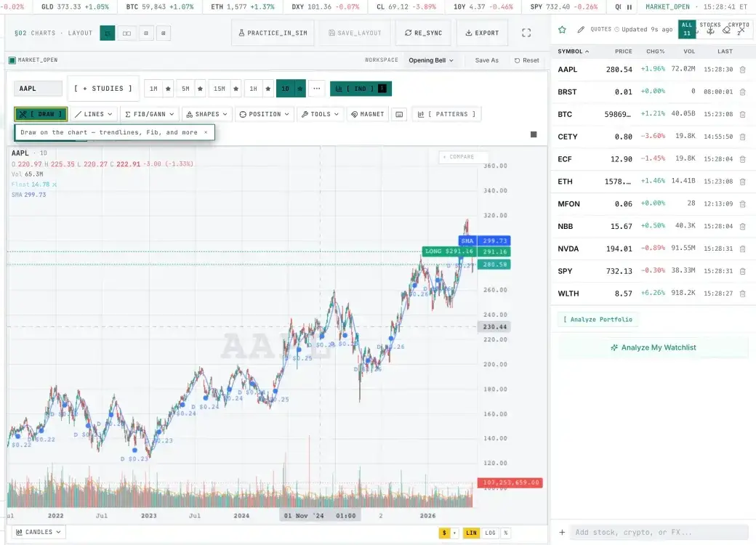This screenshot has width=756, height=545.
Task: Click the watchlist star icon
Action: click(562, 29)
